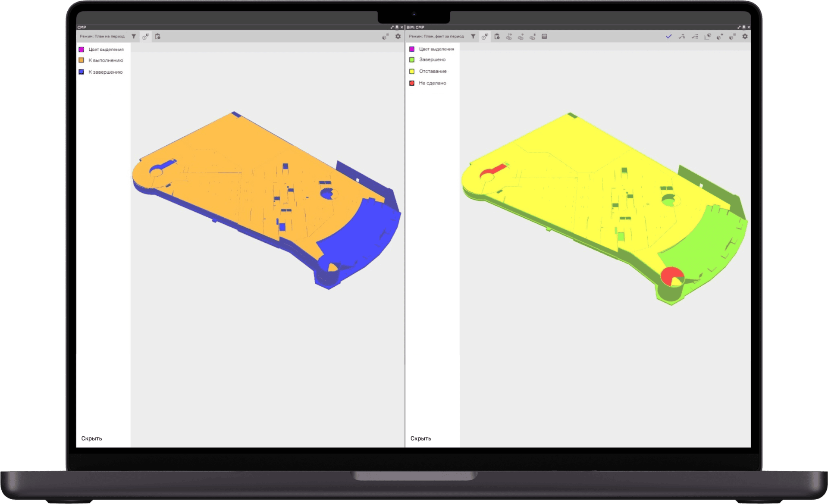Open the 'Режим: План_факт за период' mode selector
Viewport: 828px width, 504px height.
click(x=436, y=37)
